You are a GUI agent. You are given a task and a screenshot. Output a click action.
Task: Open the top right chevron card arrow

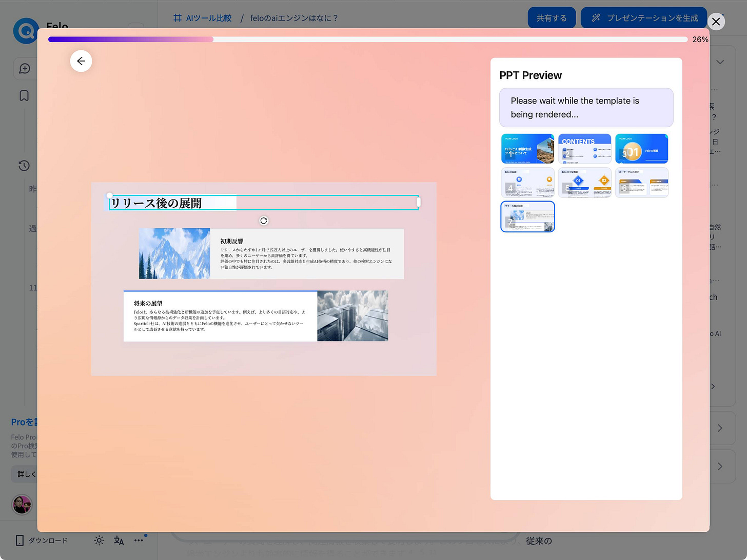tap(720, 428)
